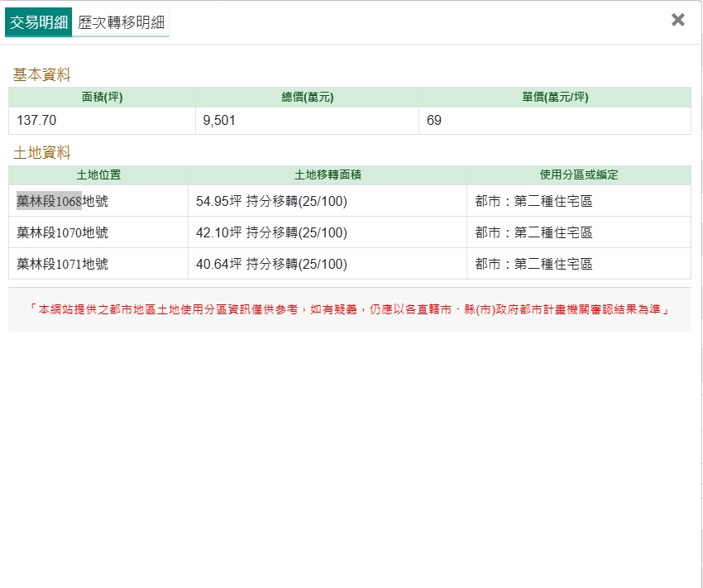The width and height of the screenshot is (703, 588).
Task: Click the 總價(萬元) column header
Action: (307, 98)
